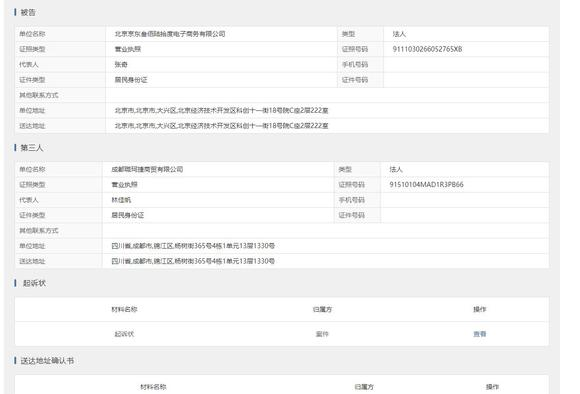Click the defendant representative name beside 代表人
This screenshot has height=394, width=580.
[121, 64]
